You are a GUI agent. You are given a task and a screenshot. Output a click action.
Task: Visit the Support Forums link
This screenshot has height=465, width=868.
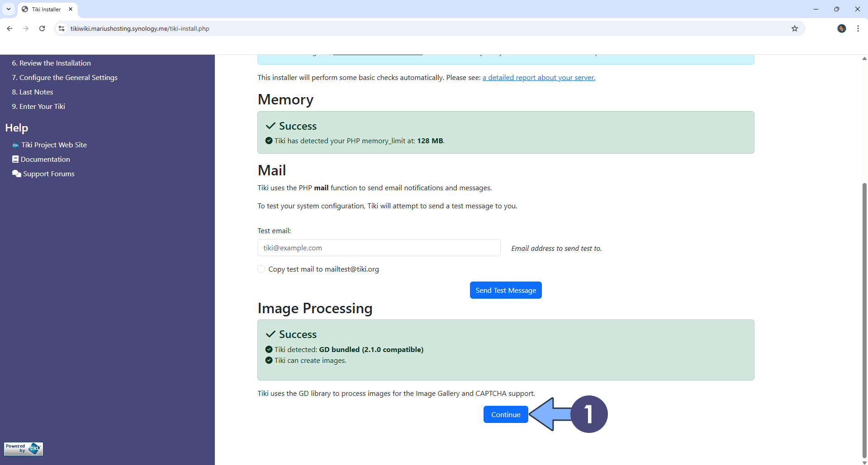point(48,174)
